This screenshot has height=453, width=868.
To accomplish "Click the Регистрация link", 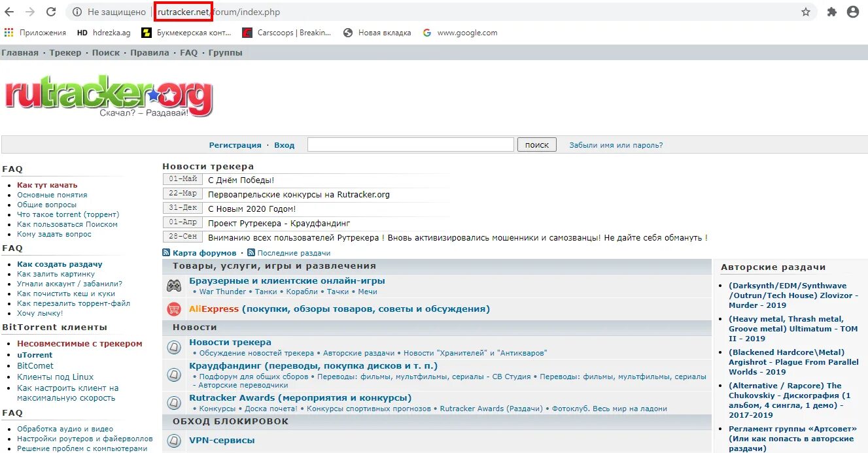I will pos(235,145).
